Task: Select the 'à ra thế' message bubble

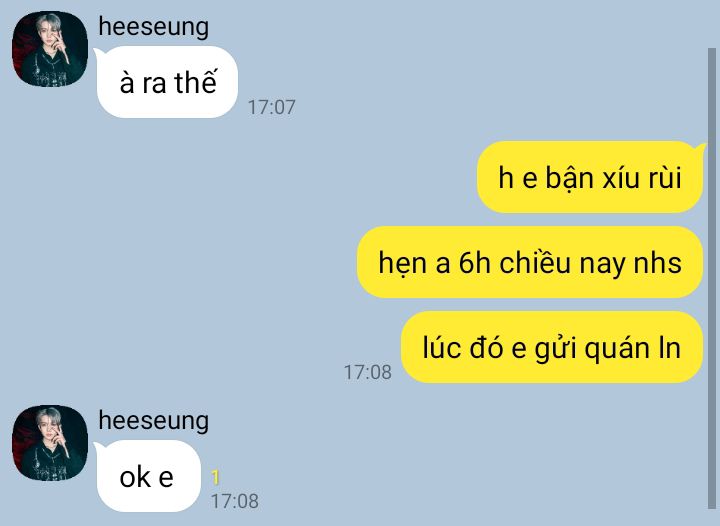Action: point(167,82)
